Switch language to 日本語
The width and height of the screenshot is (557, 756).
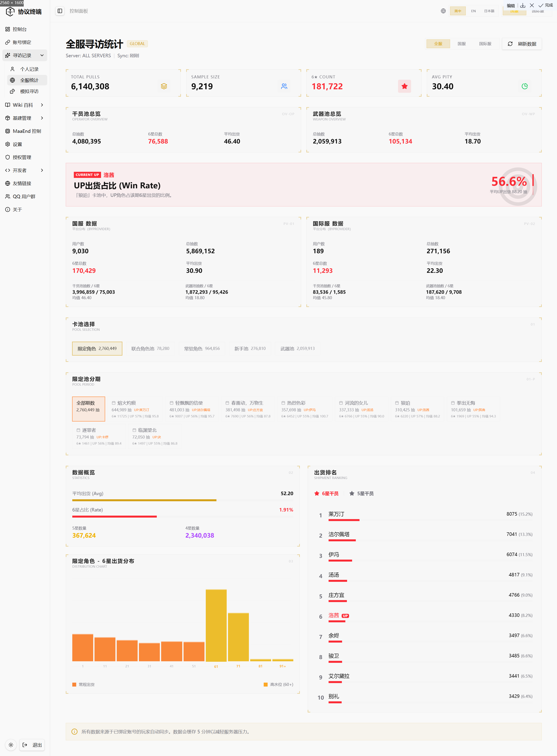489,11
